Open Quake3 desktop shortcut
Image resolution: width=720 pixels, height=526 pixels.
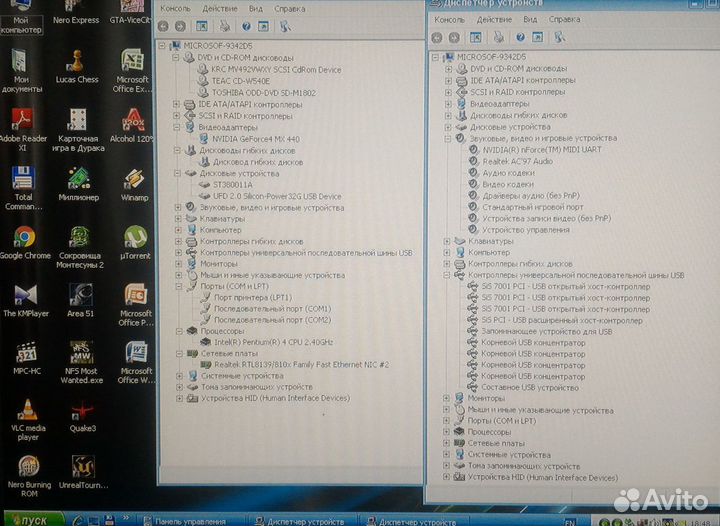[83, 417]
